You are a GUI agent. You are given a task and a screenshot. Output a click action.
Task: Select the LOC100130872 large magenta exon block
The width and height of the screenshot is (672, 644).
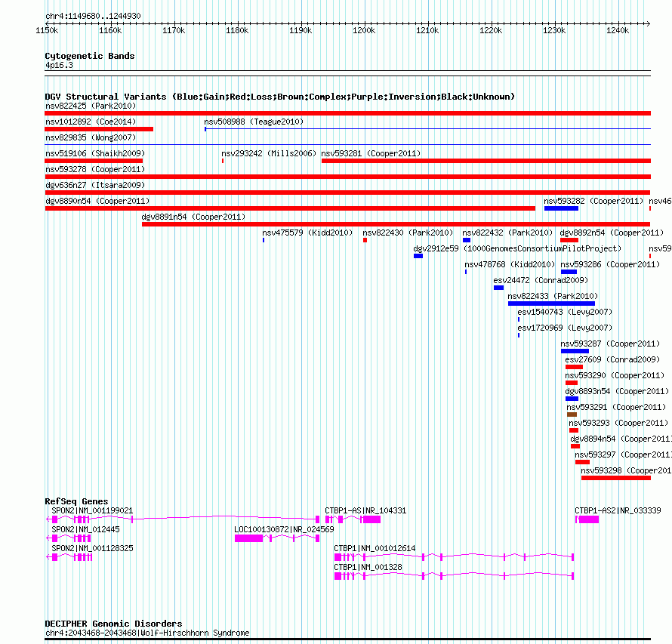click(x=248, y=538)
